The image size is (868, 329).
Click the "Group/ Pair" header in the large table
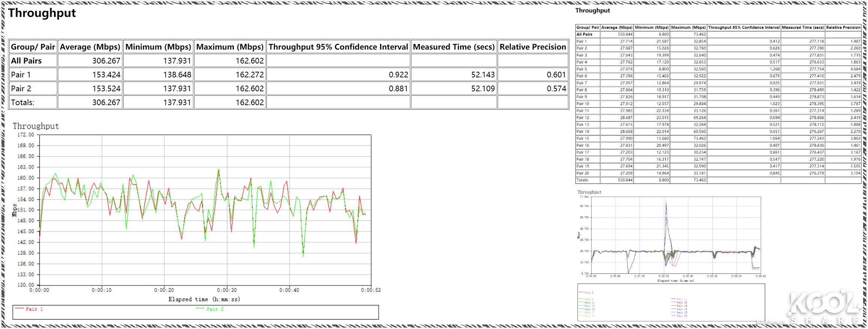[x=33, y=47]
